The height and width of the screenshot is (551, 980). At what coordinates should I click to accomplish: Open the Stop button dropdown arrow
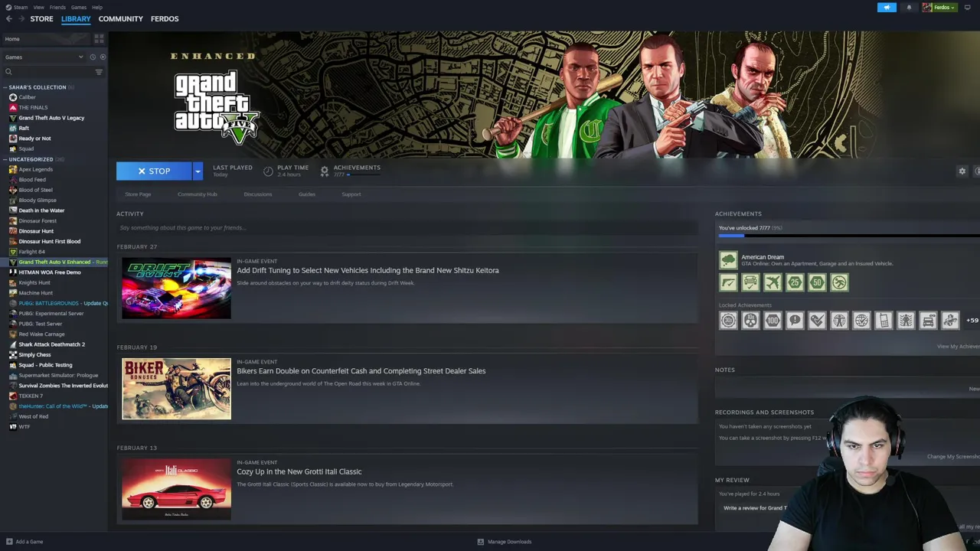tap(198, 171)
